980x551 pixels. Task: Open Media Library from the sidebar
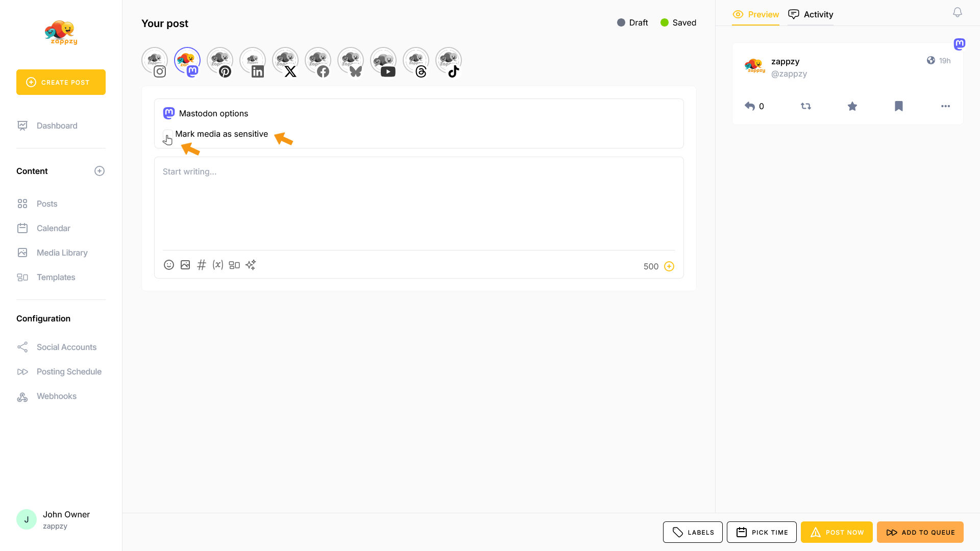(62, 253)
